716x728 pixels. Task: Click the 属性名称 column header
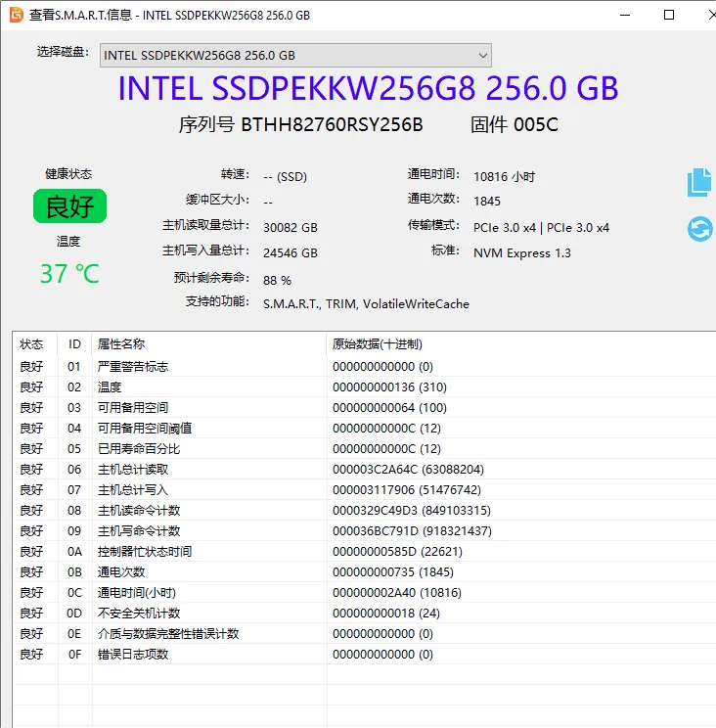click(208, 344)
